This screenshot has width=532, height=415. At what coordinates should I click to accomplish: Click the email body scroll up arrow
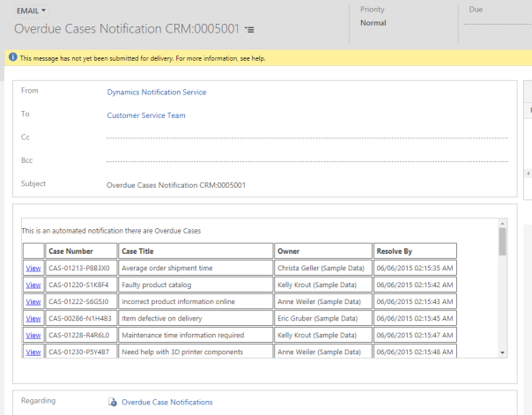502,223
